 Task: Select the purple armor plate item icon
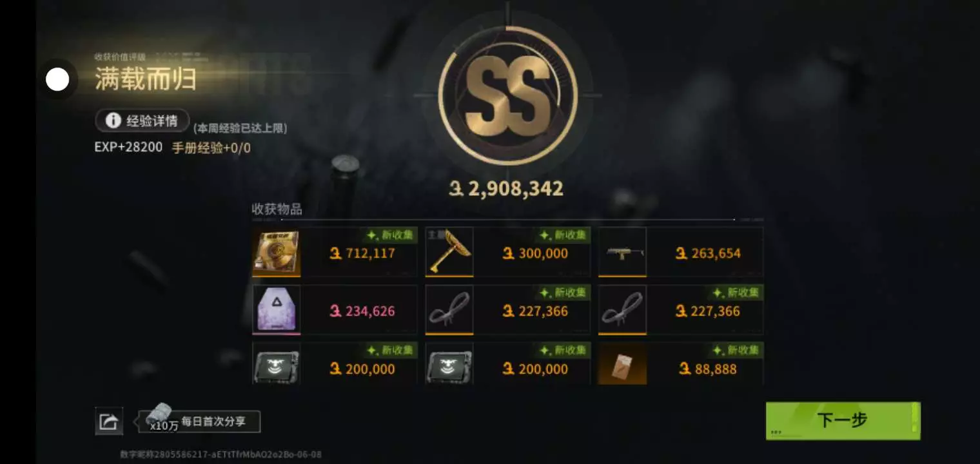276,310
